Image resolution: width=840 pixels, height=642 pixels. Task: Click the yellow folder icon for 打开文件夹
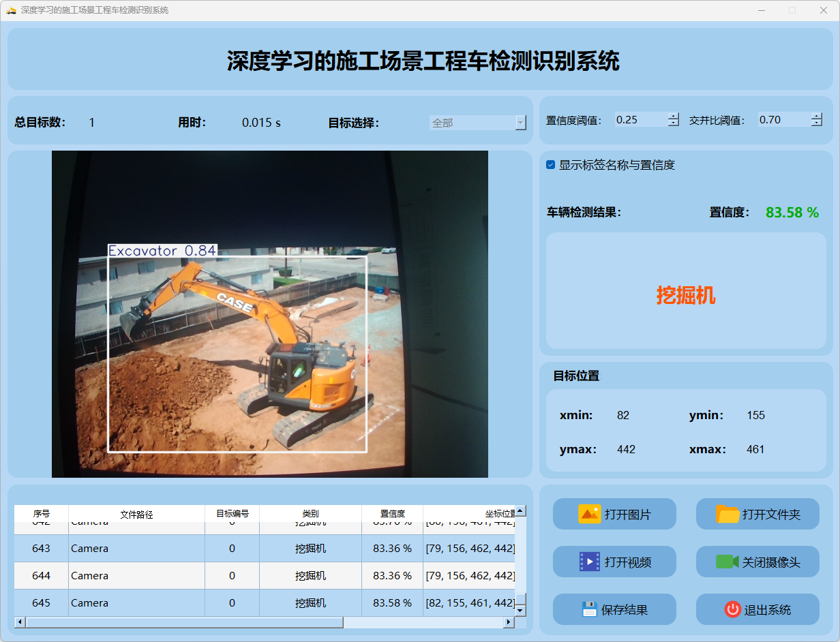(x=727, y=514)
